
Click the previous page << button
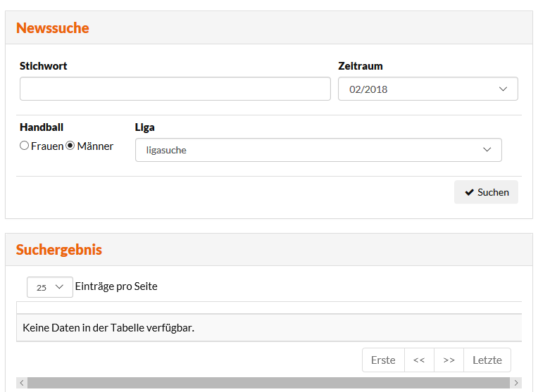419,360
